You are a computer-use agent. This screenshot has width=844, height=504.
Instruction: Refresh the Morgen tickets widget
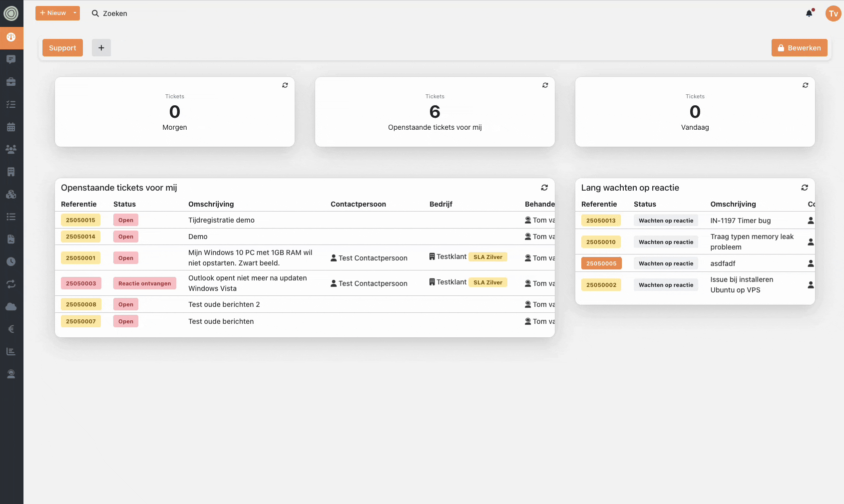[x=285, y=85]
